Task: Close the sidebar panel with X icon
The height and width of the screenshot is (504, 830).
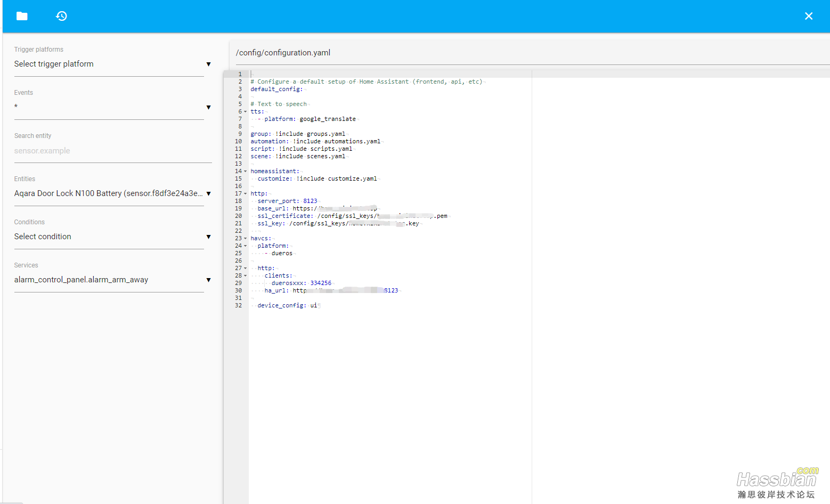Action: tap(809, 16)
